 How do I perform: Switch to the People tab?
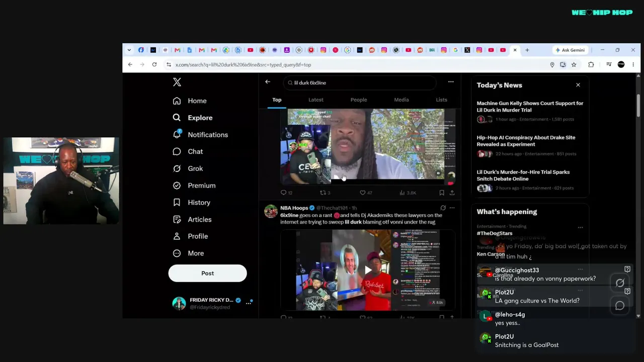(x=359, y=100)
